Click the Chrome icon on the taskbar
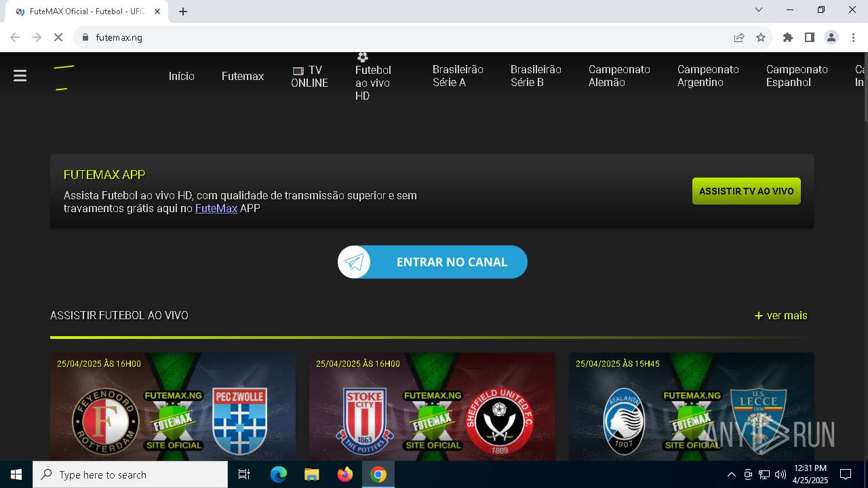 click(x=378, y=474)
